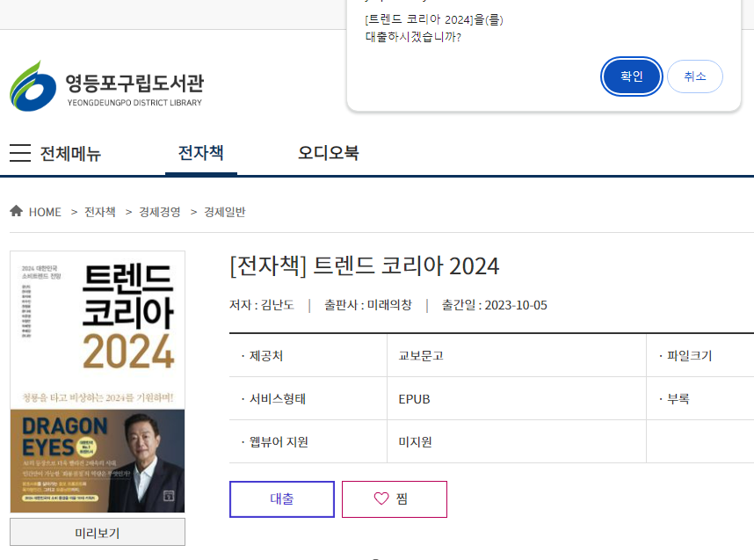Go to HOME via breadcrumb house icon
This screenshot has width=754, height=560.
point(17,211)
